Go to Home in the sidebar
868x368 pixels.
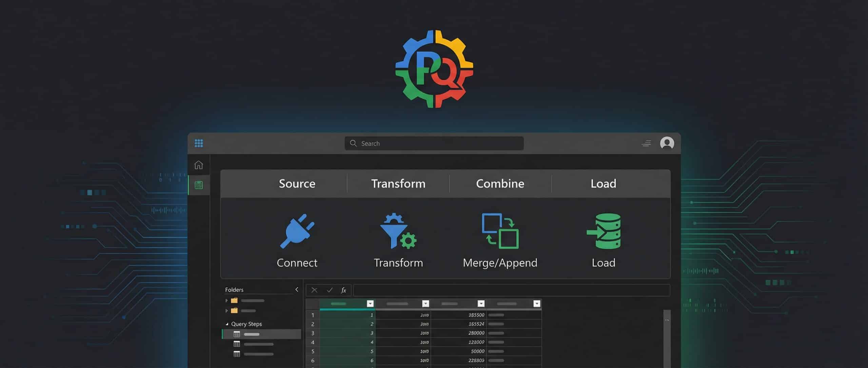pos(199,165)
